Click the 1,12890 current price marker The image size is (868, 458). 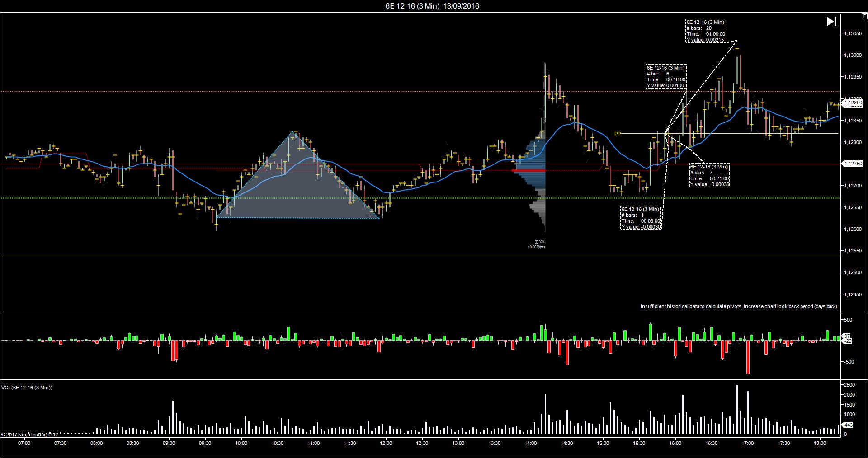point(853,103)
